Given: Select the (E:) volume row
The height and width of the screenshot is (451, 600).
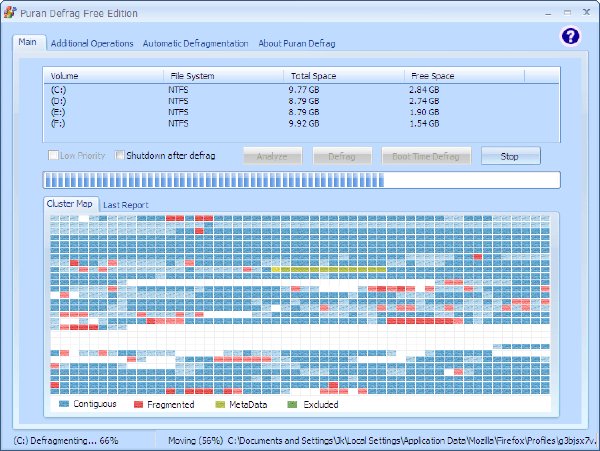Looking at the screenshot, I should point(301,112).
